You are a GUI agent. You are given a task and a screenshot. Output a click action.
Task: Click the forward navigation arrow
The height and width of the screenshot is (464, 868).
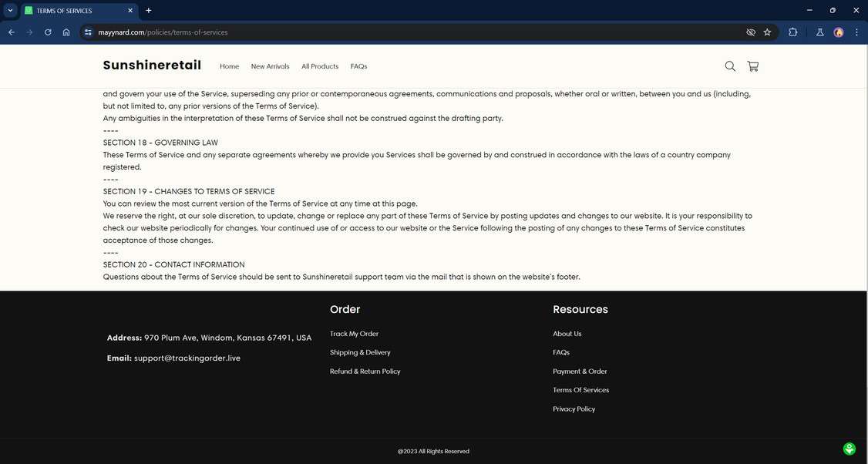tap(29, 32)
